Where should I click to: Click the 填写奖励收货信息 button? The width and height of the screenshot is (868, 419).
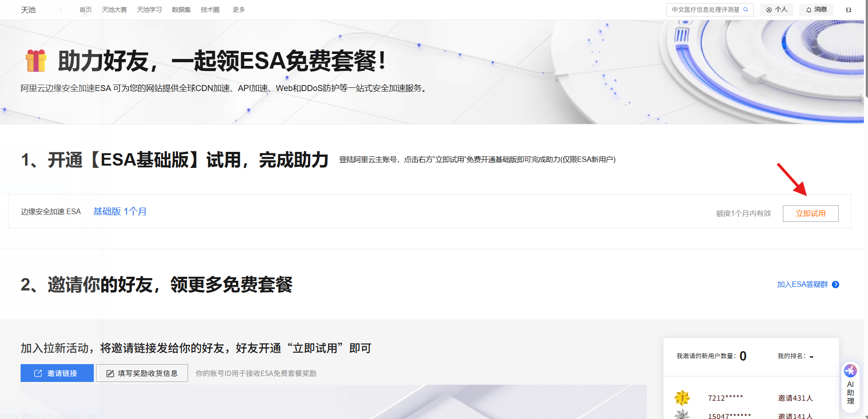142,373
